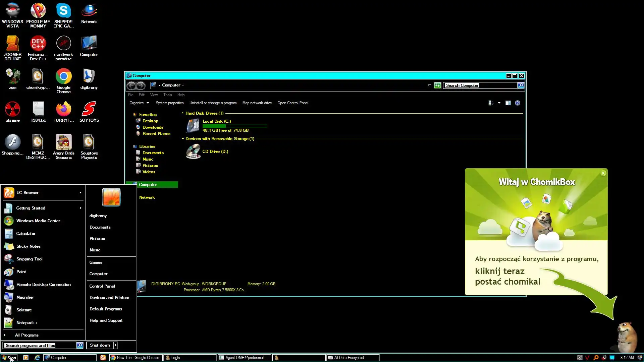Open Control Panel from Start menu
The image size is (644, 362).
point(102,286)
